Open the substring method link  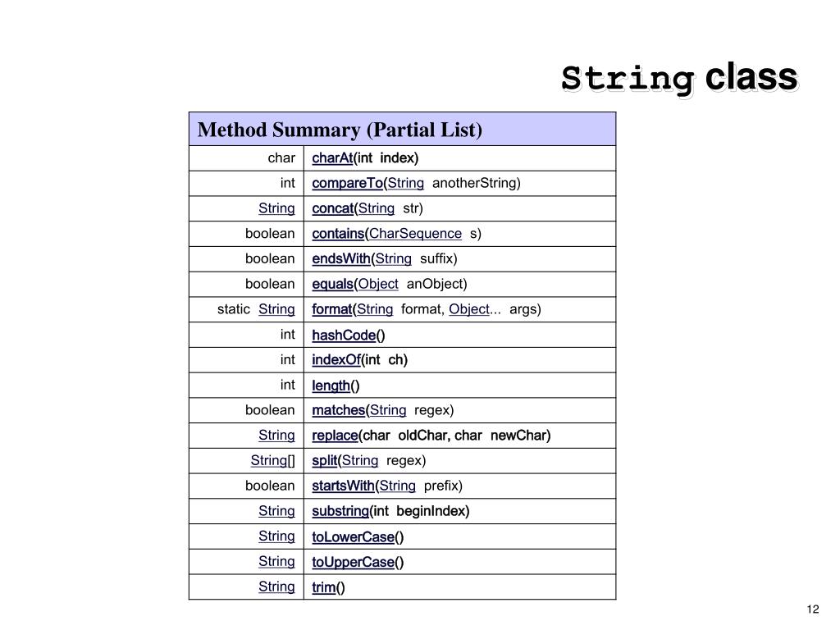click(x=340, y=512)
